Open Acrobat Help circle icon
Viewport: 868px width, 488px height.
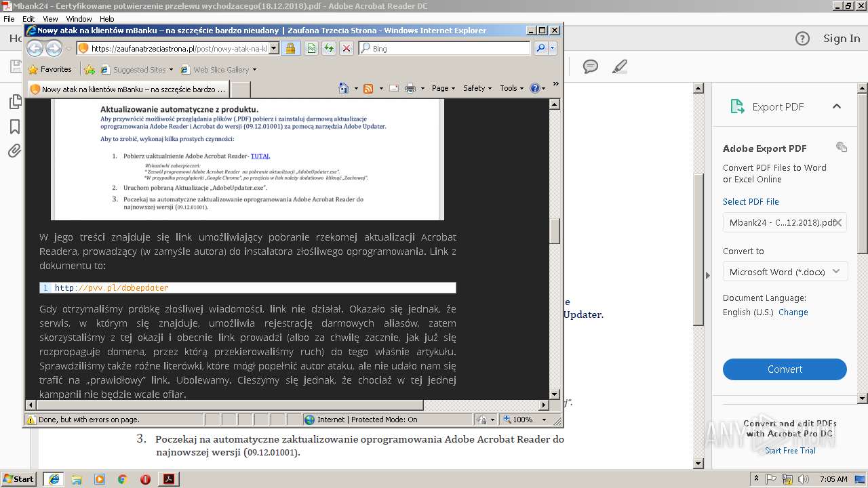(802, 39)
